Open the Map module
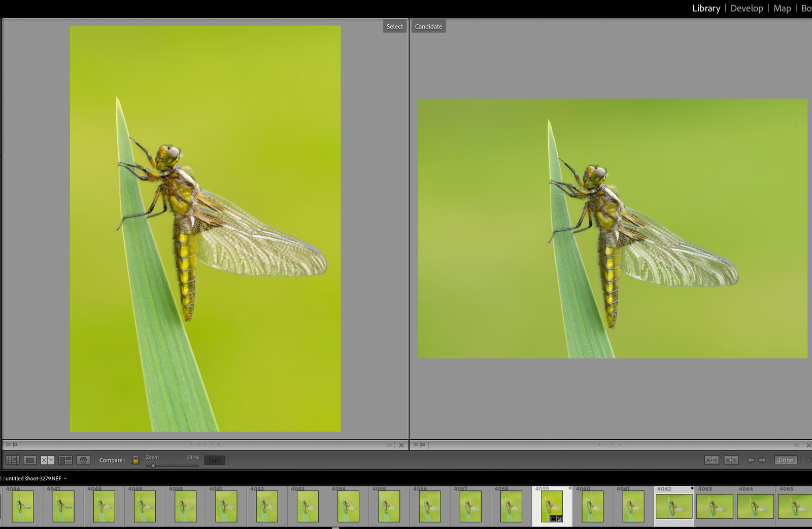 click(x=782, y=8)
